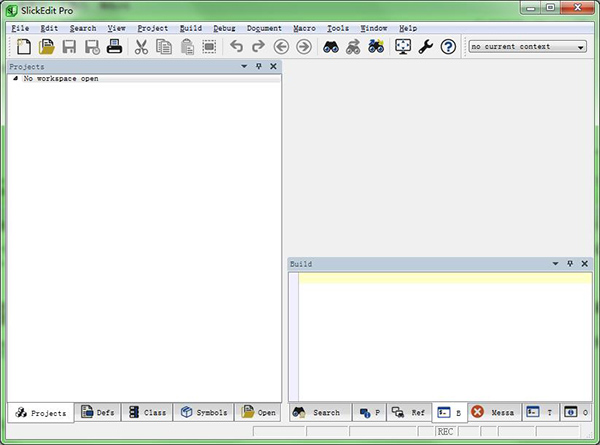Switch to the O output tab
This screenshot has width=600, height=445.
point(576,412)
